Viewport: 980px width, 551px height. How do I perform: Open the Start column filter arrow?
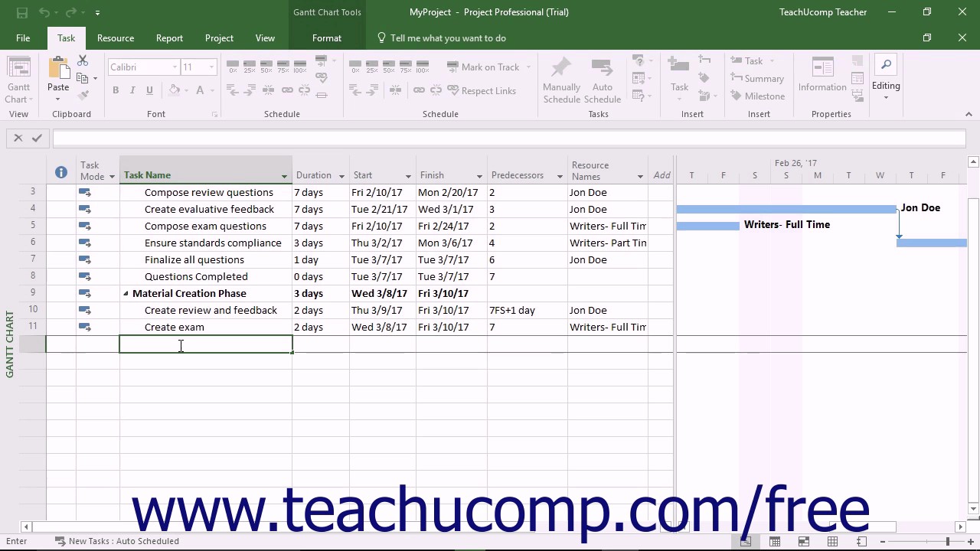click(x=408, y=176)
